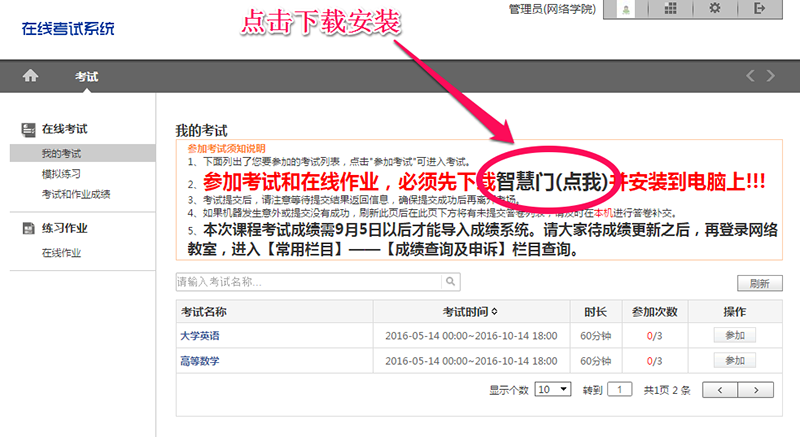Open the grid apps icon at top
800x437 pixels.
pos(671,9)
